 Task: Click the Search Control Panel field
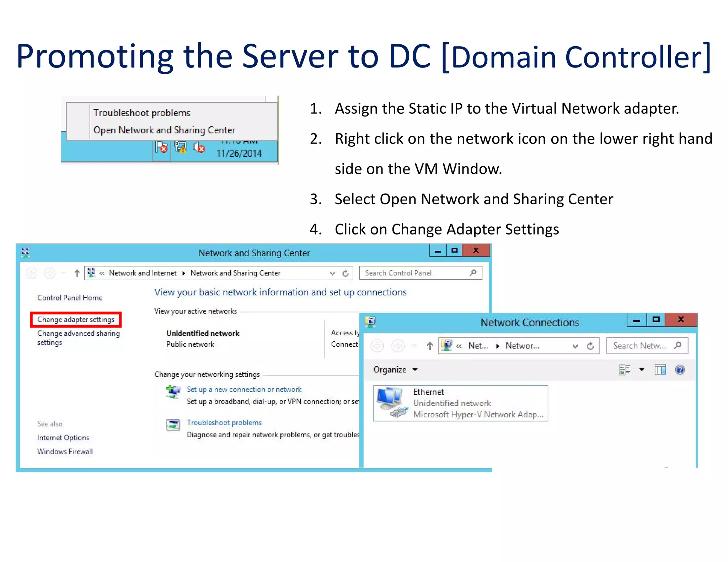421,273
